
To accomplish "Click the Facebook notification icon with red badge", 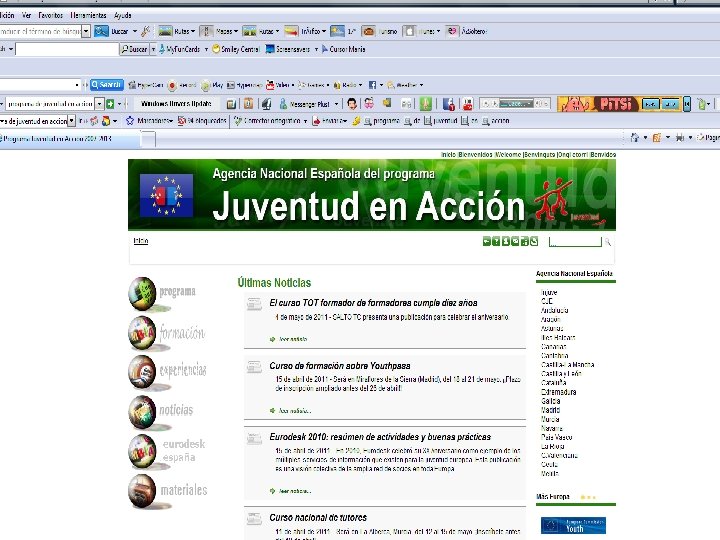I will pyautogui.click(x=448, y=104).
